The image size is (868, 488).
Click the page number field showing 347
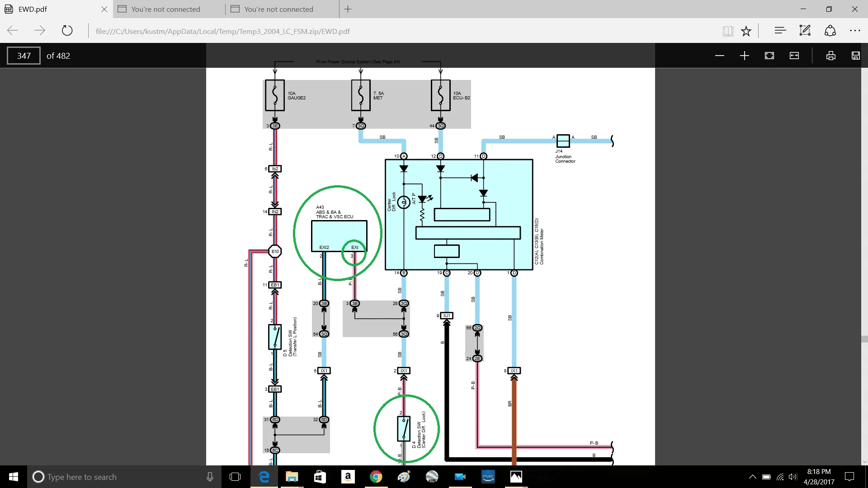(24, 56)
